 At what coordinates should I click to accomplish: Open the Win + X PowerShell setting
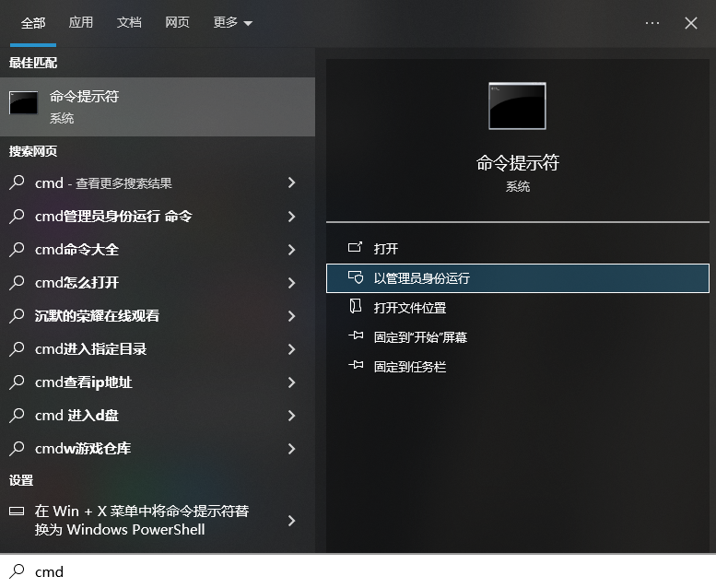158,520
